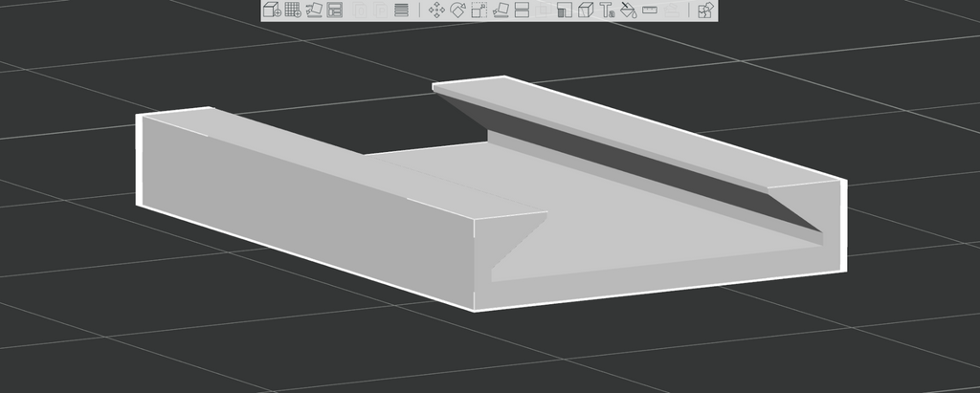Select the add cube primitive tool
Screen dimensions: 980x393
[x=272, y=10]
